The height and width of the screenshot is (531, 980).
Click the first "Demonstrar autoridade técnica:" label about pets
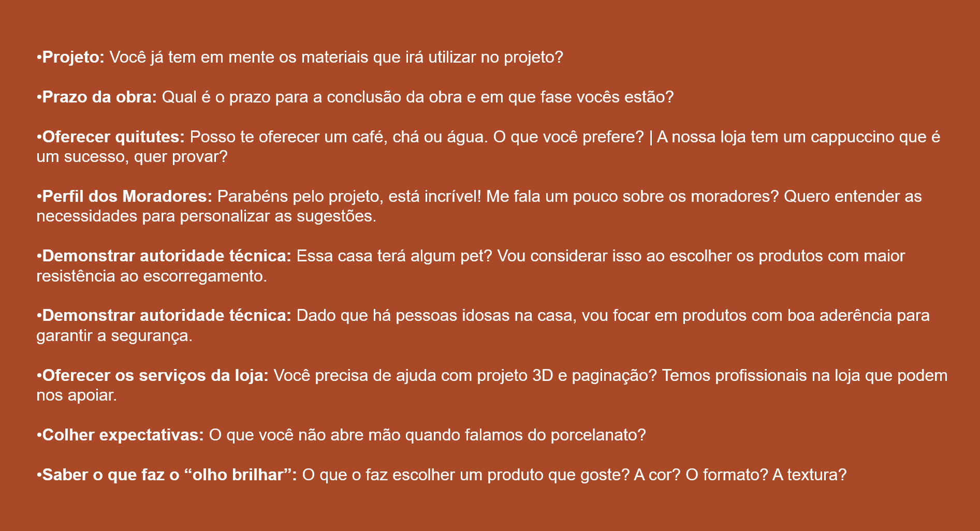coord(167,256)
